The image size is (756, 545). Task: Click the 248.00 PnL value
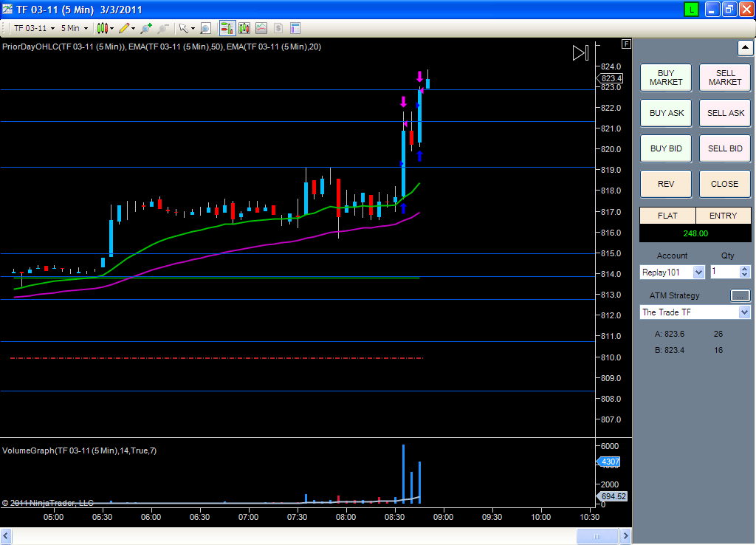pyautogui.click(x=695, y=233)
